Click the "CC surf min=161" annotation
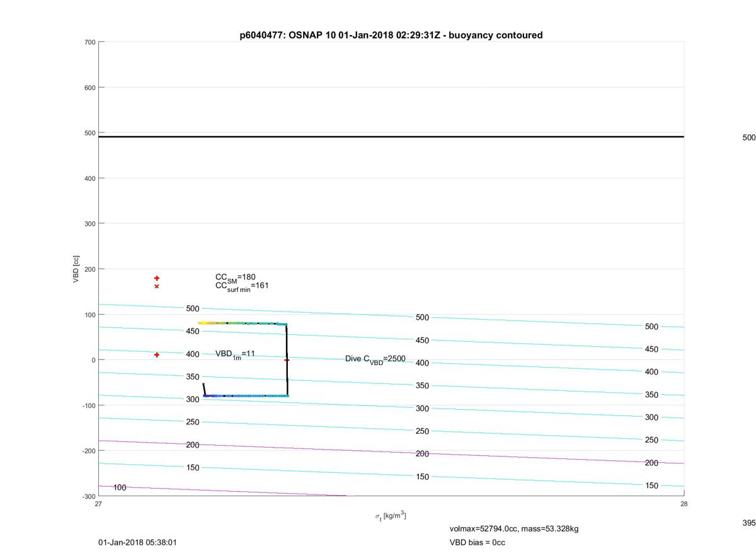 click(242, 286)
